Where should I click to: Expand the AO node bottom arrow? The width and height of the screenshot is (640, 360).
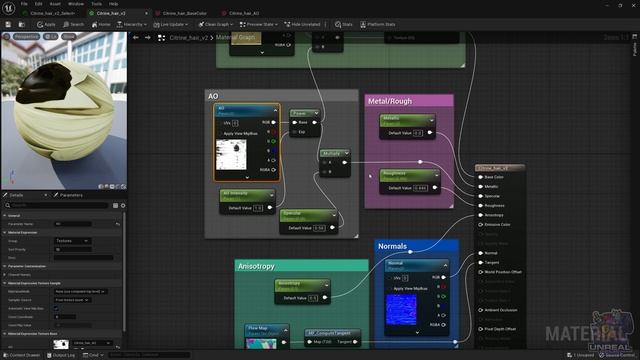[x=247, y=178]
